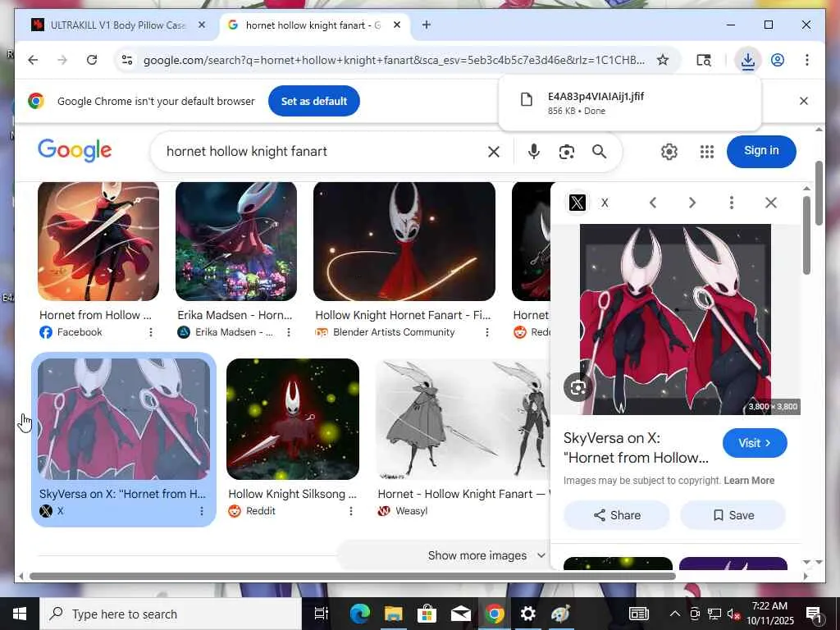Open more options for Erika Madsen result
The image size is (840, 630).
coord(288,332)
